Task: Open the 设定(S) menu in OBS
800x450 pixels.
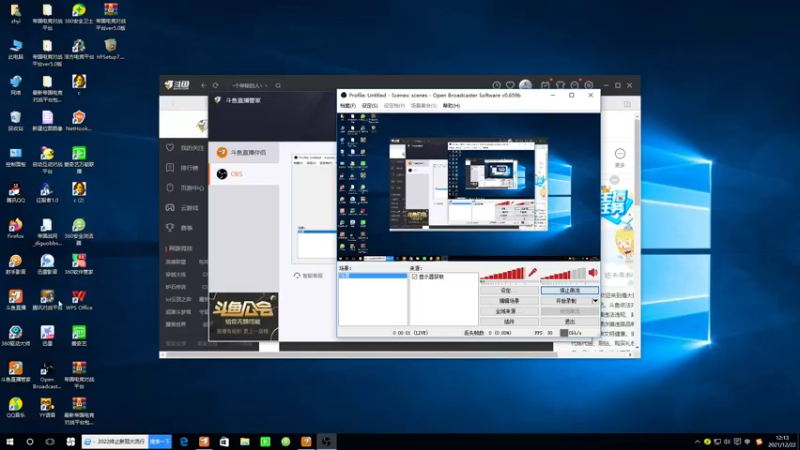Action: (x=369, y=106)
